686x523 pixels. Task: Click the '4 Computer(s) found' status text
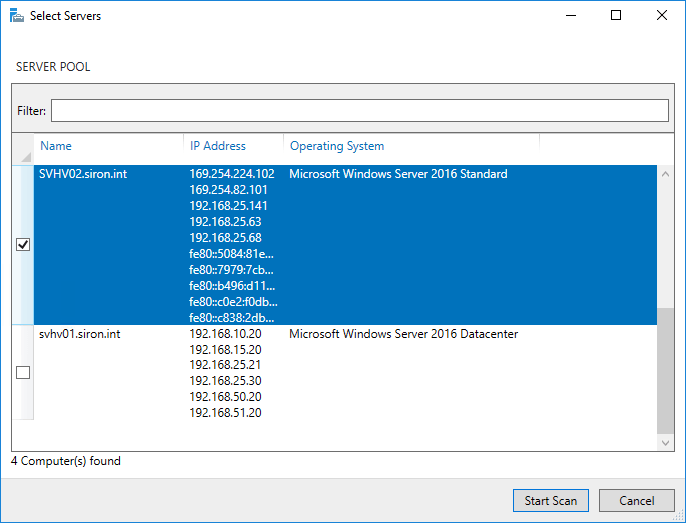click(x=66, y=461)
